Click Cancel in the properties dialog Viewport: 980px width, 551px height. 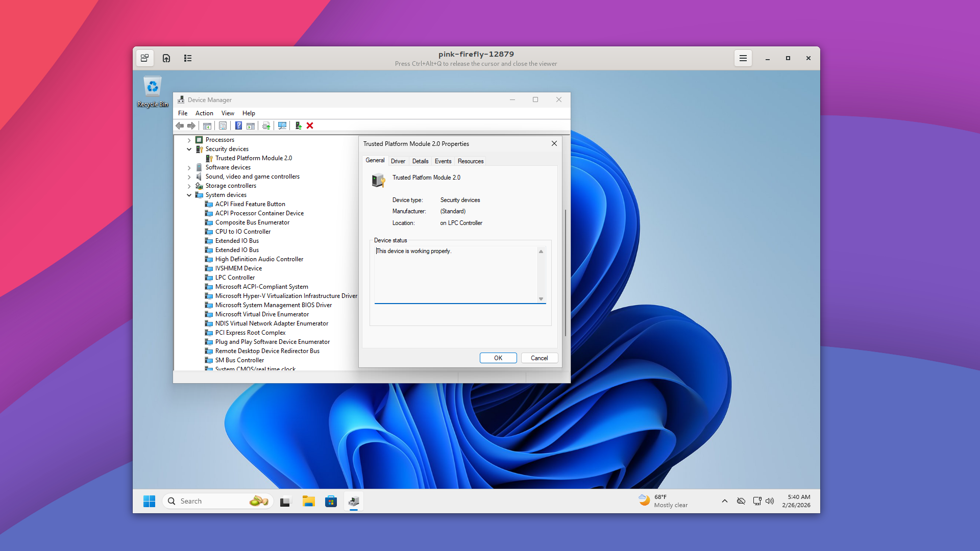539,358
